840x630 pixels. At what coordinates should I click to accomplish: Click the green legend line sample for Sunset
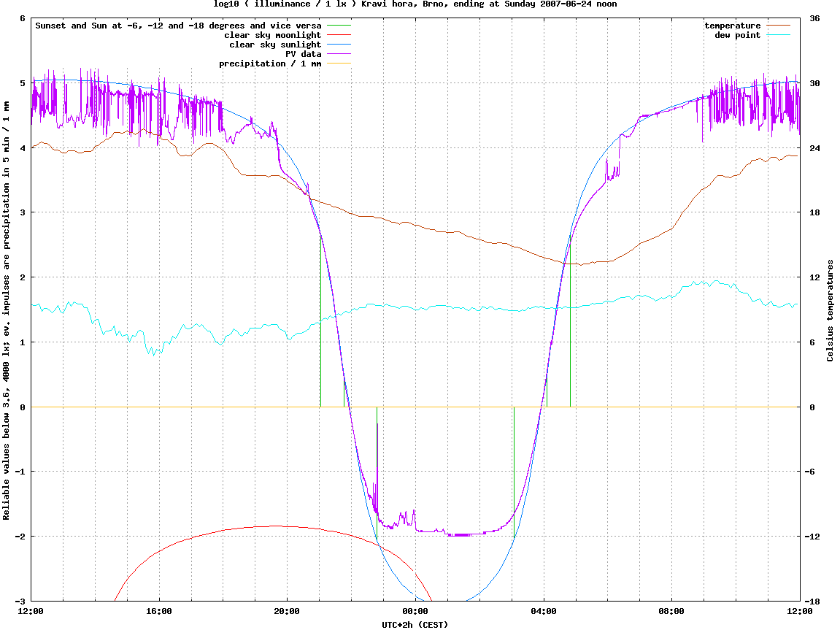tap(339, 25)
